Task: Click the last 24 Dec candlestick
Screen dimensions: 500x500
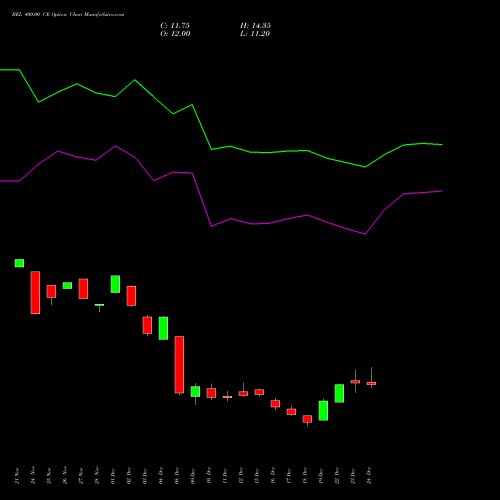Action: (371, 383)
